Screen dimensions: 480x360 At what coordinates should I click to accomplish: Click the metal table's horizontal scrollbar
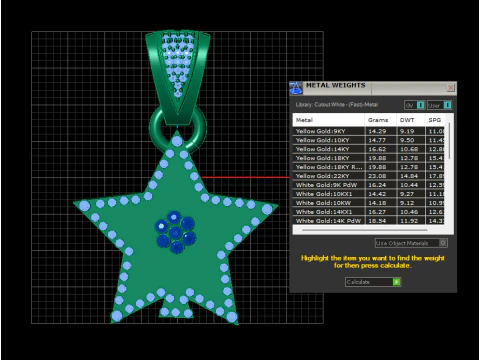(365, 230)
